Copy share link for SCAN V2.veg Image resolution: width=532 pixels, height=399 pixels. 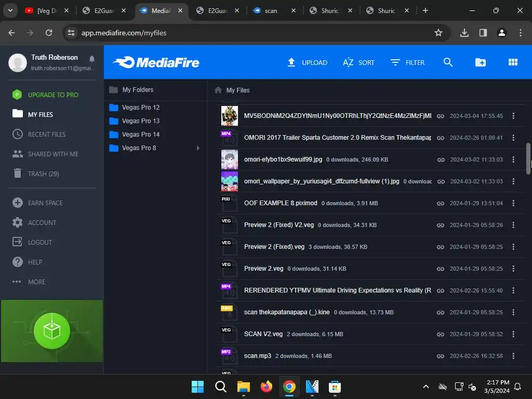coord(441,334)
